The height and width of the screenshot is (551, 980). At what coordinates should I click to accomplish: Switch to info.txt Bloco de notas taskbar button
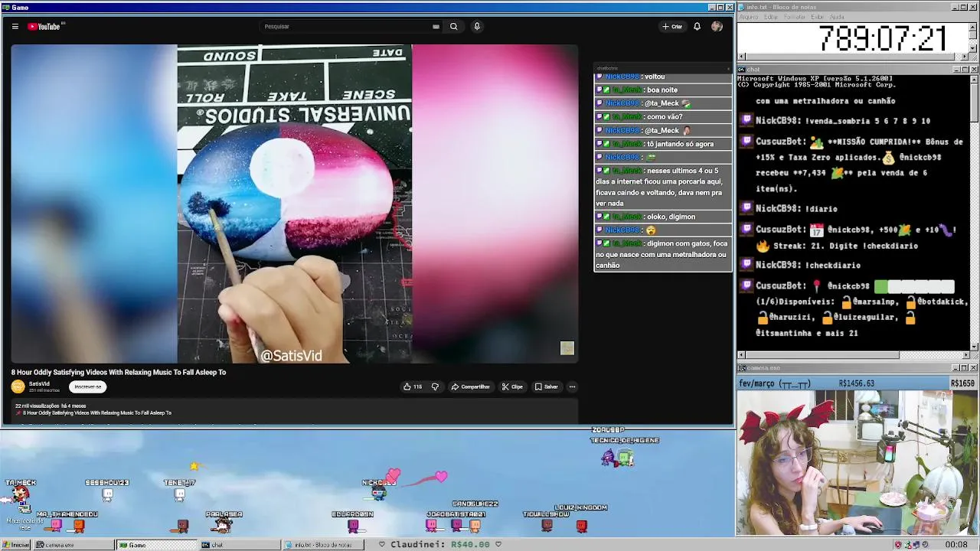coord(322,545)
